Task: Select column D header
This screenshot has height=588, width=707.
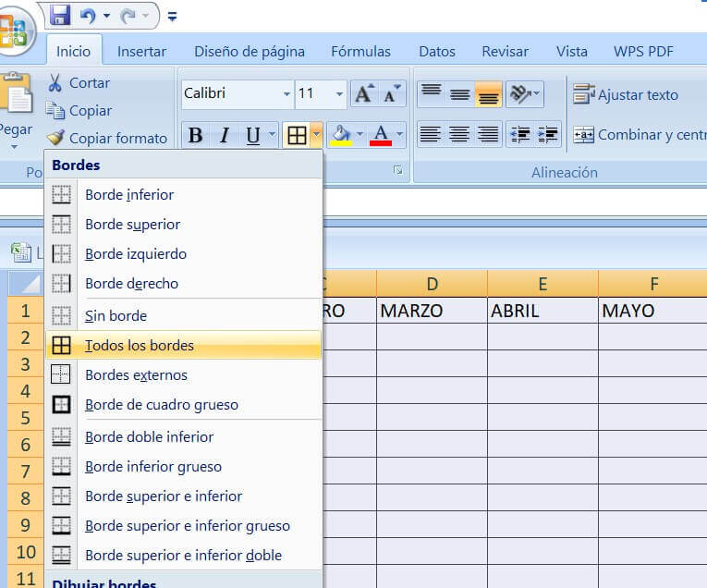Action: (432, 284)
